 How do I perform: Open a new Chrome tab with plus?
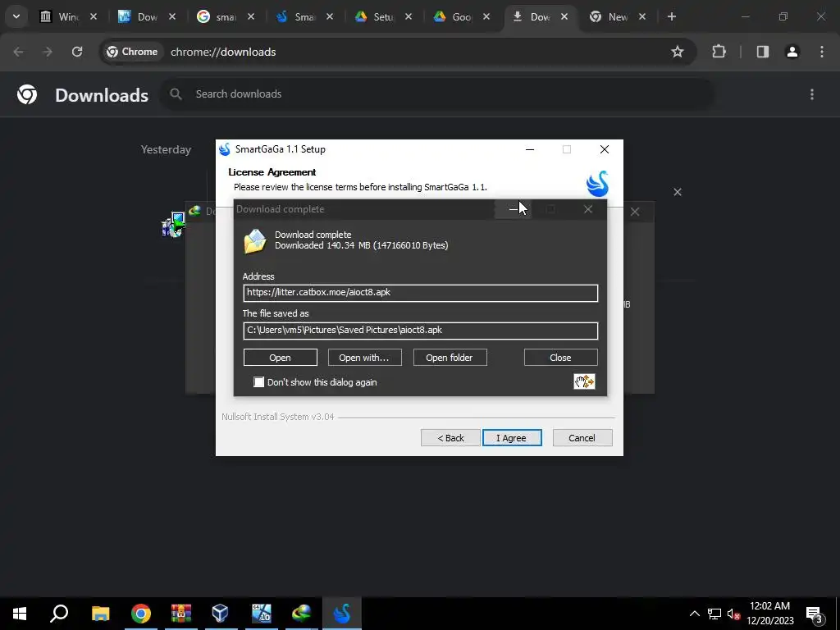click(x=671, y=16)
